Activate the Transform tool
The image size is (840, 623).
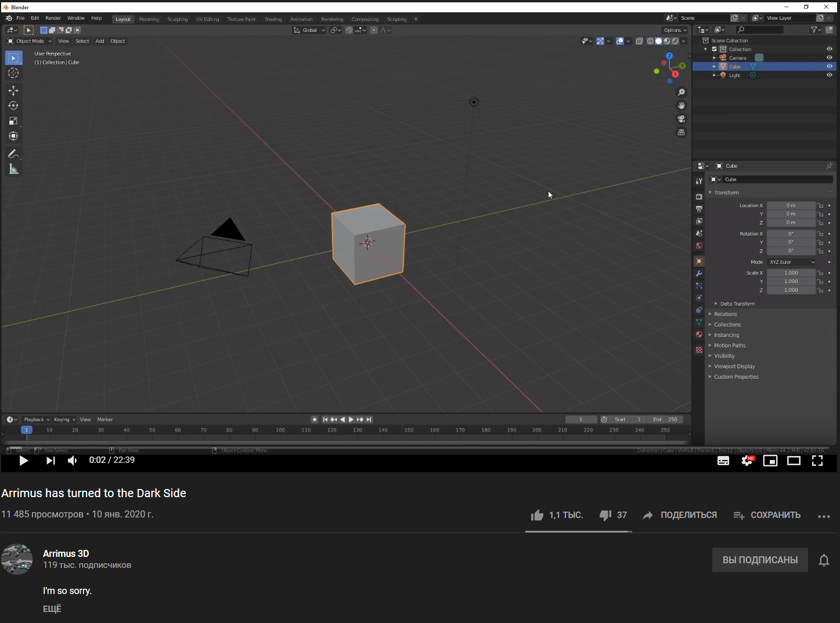pos(13,136)
